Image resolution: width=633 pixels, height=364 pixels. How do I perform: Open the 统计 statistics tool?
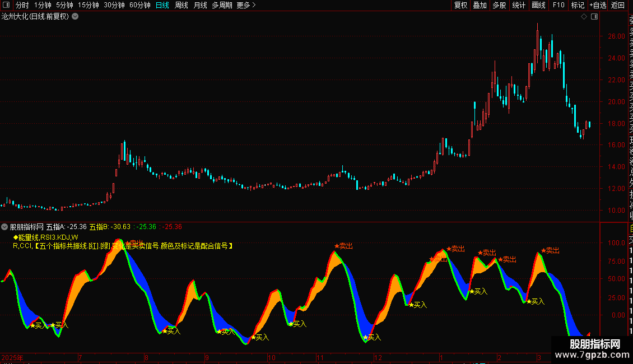[x=519, y=5]
